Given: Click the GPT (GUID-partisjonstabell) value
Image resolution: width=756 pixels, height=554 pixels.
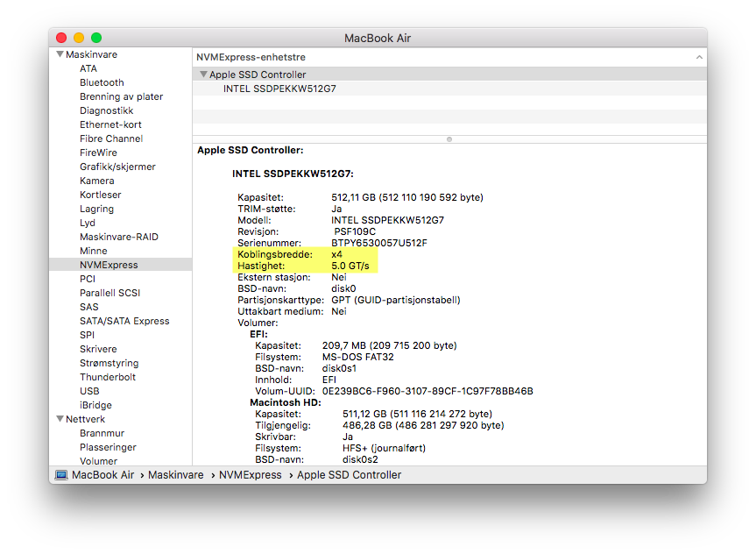Looking at the screenshot, I should 395,300.
